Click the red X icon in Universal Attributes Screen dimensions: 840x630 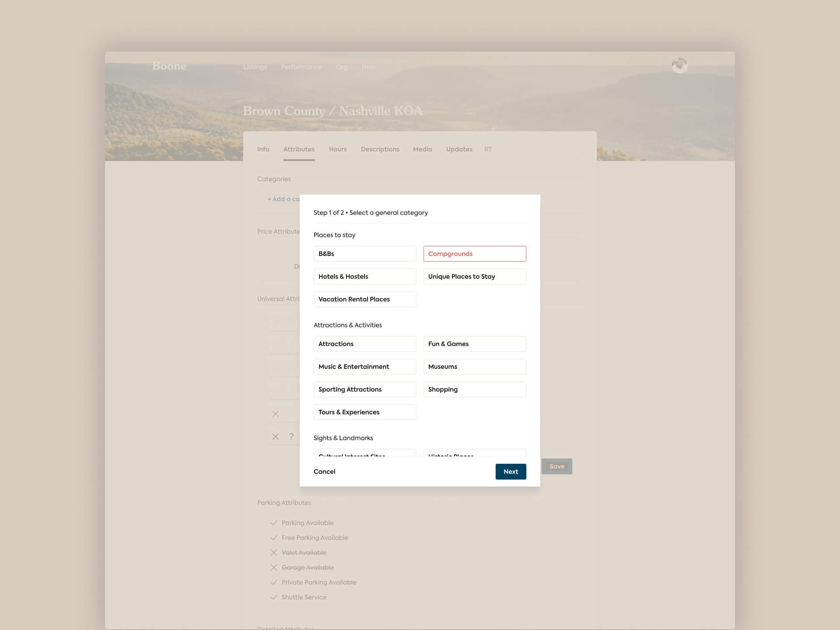pyautogui.click(x=276, y=414)
